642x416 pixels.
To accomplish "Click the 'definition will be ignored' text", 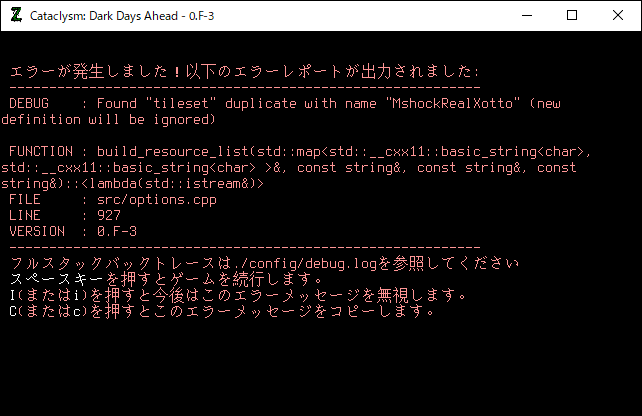I will coord(108,120).
